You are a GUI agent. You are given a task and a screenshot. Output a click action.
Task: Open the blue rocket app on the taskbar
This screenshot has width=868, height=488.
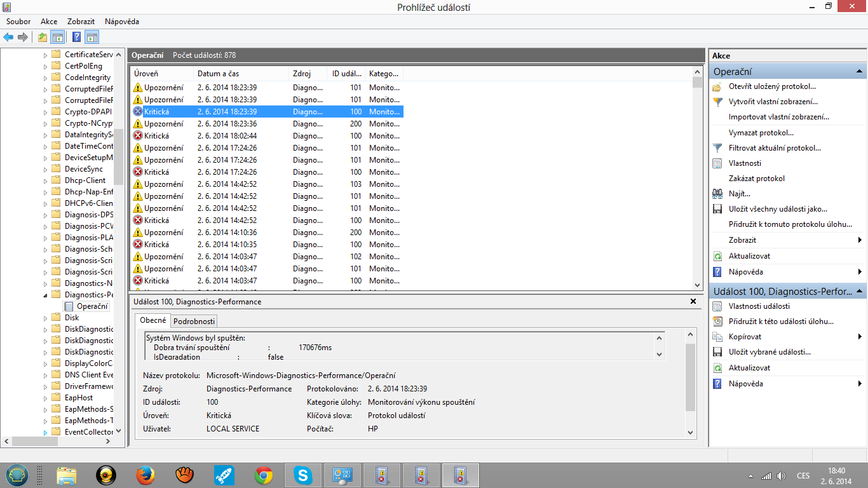224,475
